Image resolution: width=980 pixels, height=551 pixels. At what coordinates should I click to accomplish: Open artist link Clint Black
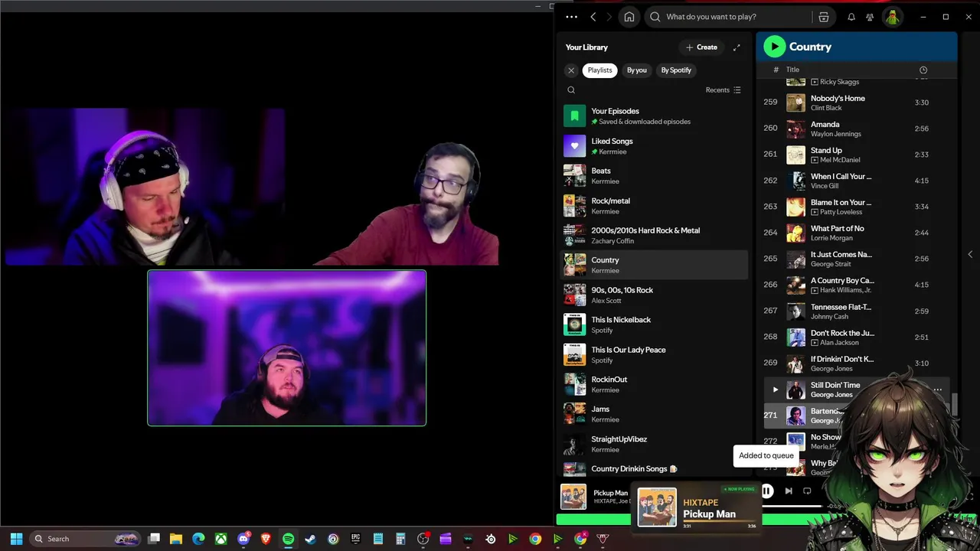[x=827, y=108]
